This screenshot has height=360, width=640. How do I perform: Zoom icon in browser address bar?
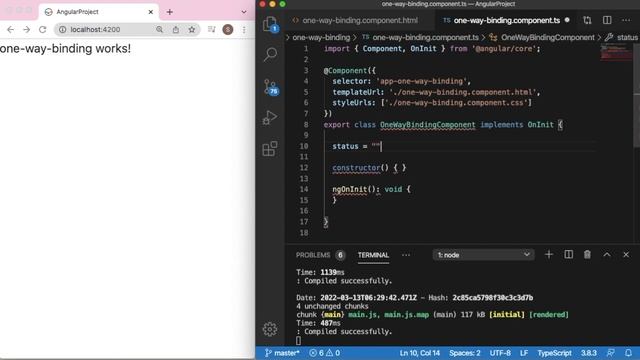pos(159,29)
